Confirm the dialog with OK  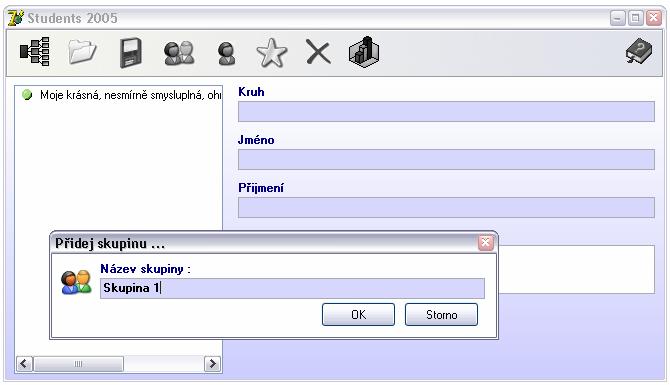[358, 314]
